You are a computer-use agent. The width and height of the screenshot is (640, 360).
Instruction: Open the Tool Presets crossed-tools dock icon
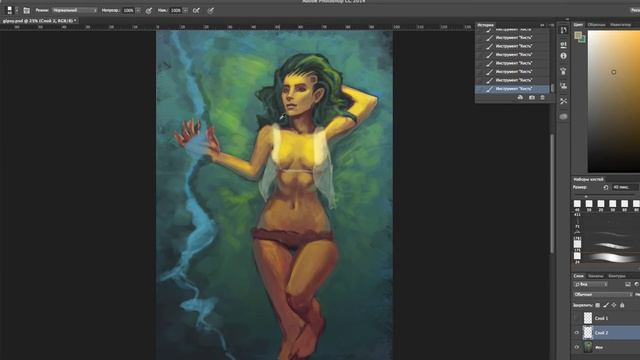(563, 101)
